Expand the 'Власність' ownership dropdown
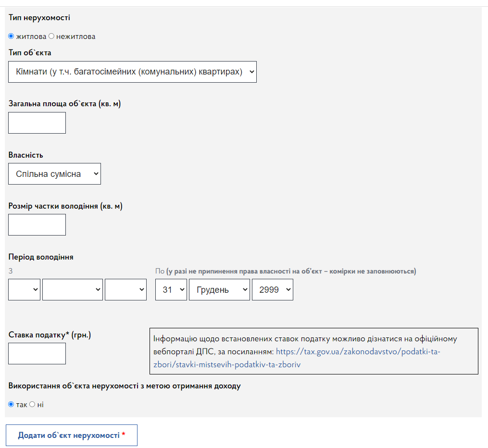 click(x=54, y=174)
